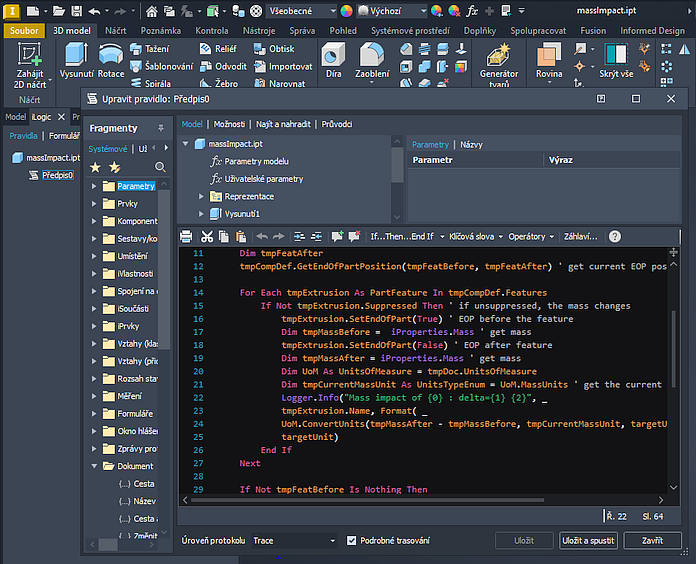Open the Úroveň protokolu Trace dropdown
This screenshot has width=696, height=564.
tap(294, 540)
